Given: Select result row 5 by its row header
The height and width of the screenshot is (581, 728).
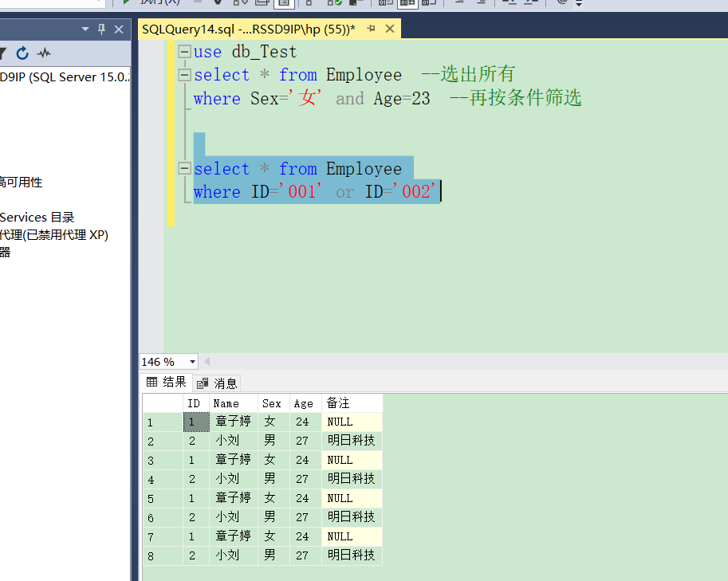Looking at the screenshot, I should click(163, 499).
